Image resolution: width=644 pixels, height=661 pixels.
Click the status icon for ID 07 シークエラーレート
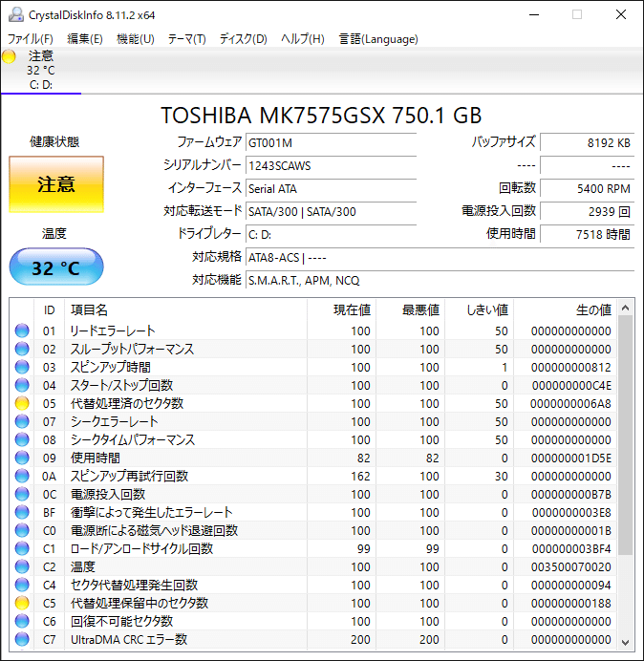(22, 421)
